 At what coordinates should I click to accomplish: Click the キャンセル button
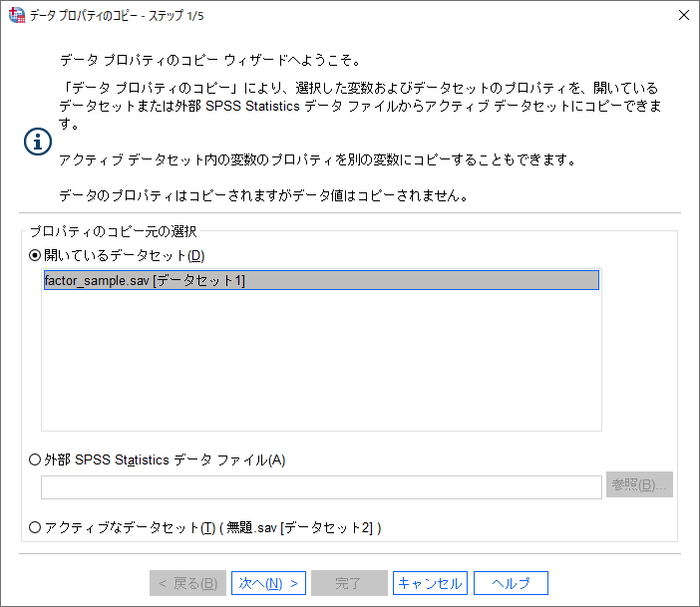[430, 583]
